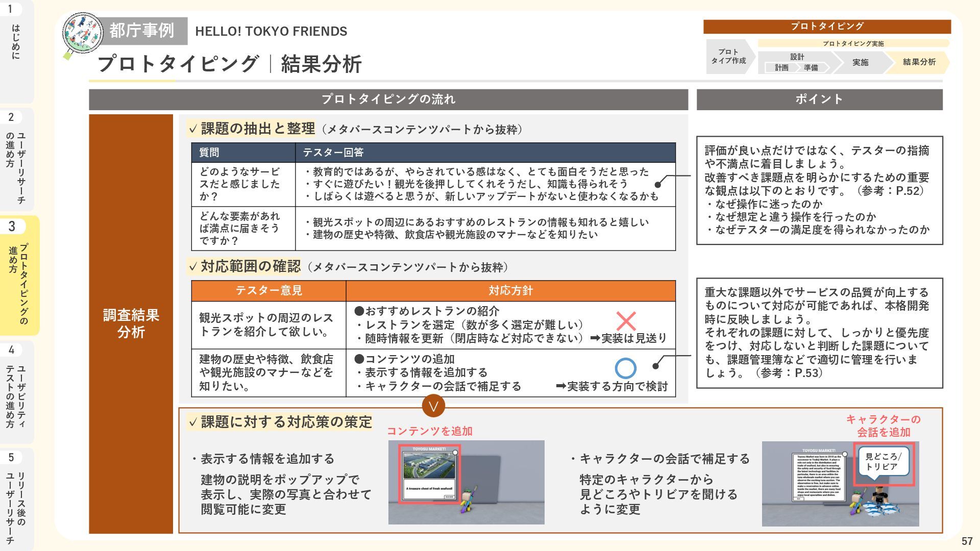Screen dimensions: 980x551
Task: Click the 見どころ/トリビア speech bubble
Action: tap(883, 463)
